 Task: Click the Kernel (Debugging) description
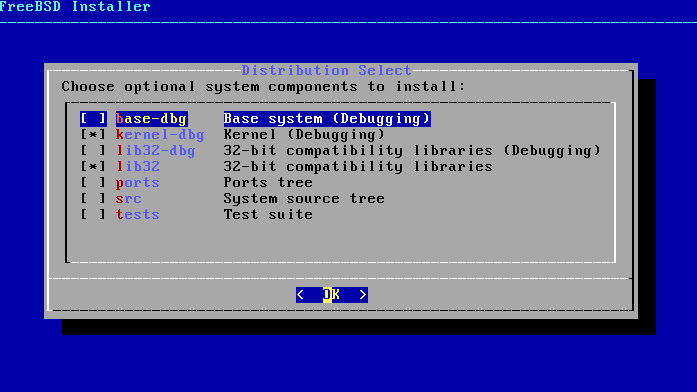pos(304,135)
